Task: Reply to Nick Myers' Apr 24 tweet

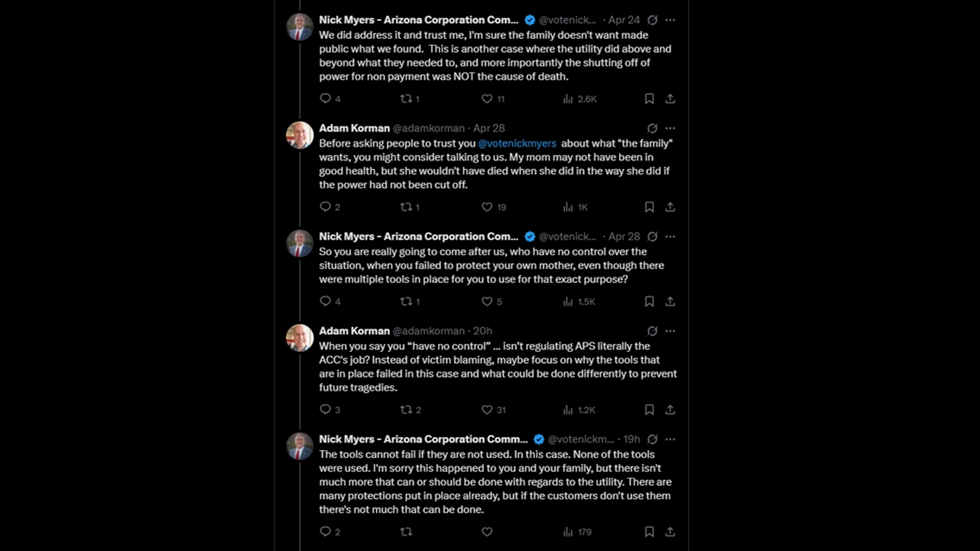Action: pyautogui.click(x=325, y=98)
